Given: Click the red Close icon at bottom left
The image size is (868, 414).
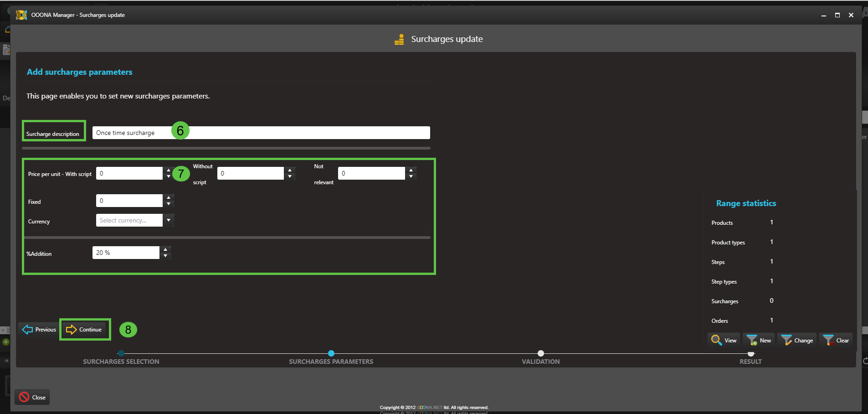Looking at the screenshot, I should pyautogui.click(x=24, y=397).
